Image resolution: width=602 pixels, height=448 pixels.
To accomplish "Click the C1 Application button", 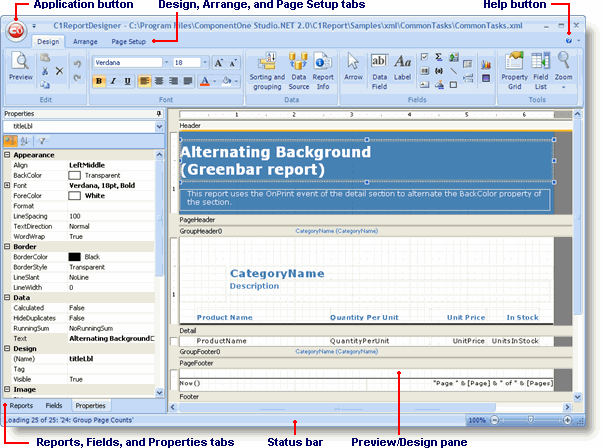I will [17, 30].
